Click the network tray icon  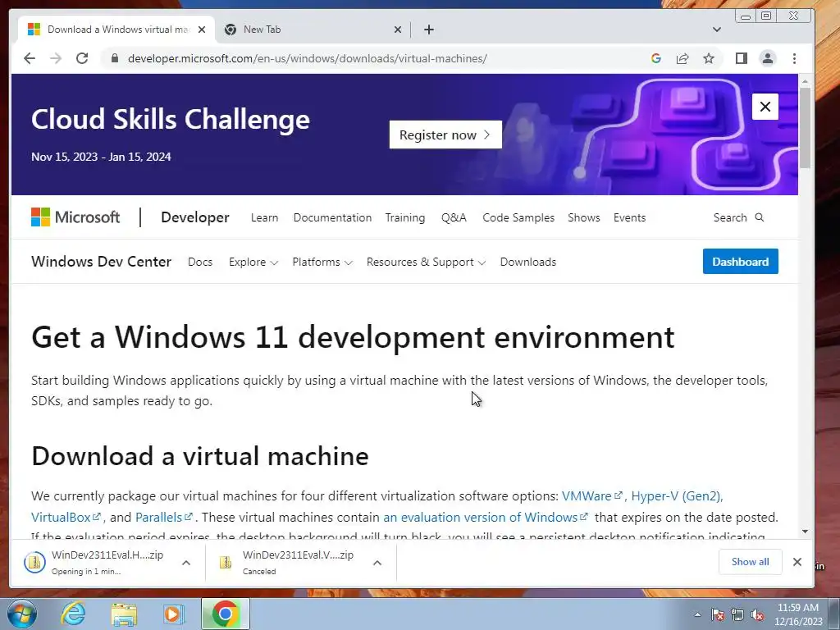(737, 614)
